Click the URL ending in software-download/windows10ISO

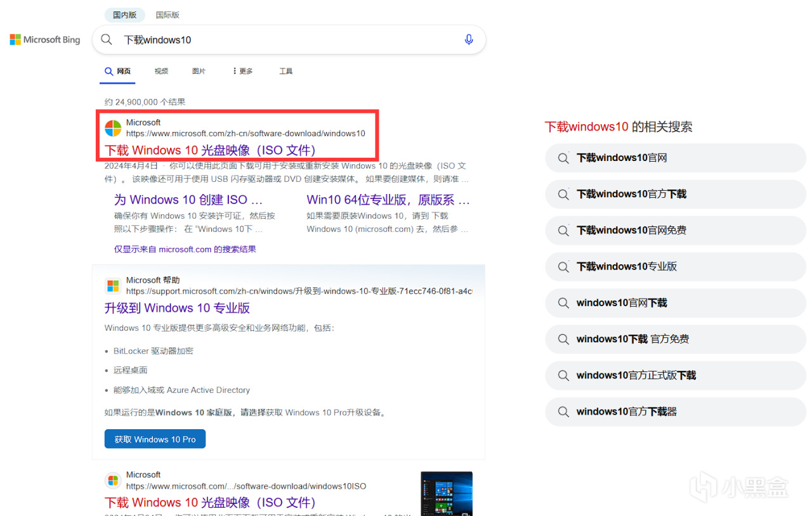[x=246, y=486]
